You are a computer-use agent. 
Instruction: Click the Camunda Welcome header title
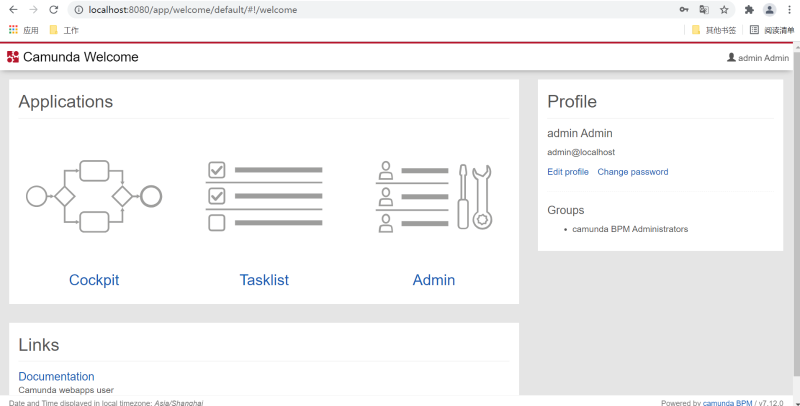81,57
